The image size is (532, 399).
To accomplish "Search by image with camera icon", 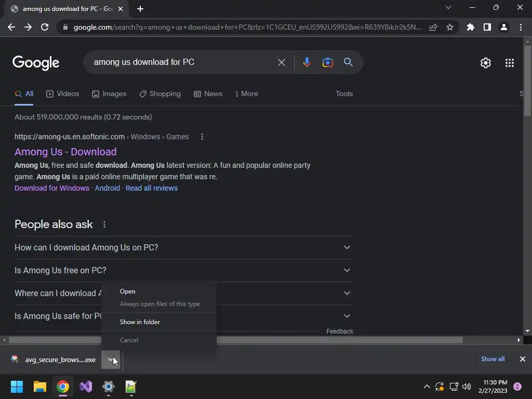I will [327, 62].
